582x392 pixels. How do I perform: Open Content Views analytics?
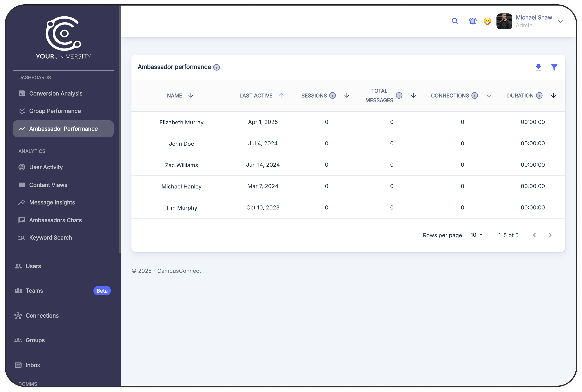click(x=63, y=185)
